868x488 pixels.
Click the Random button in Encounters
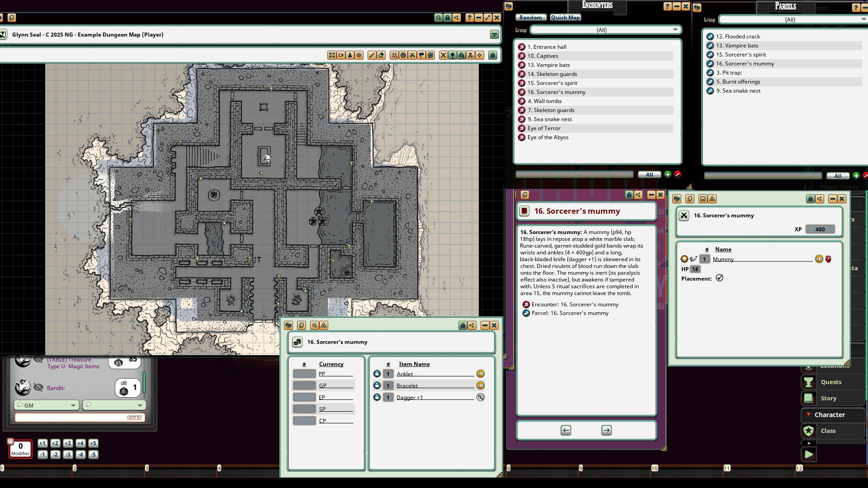[x=531, y=17]
